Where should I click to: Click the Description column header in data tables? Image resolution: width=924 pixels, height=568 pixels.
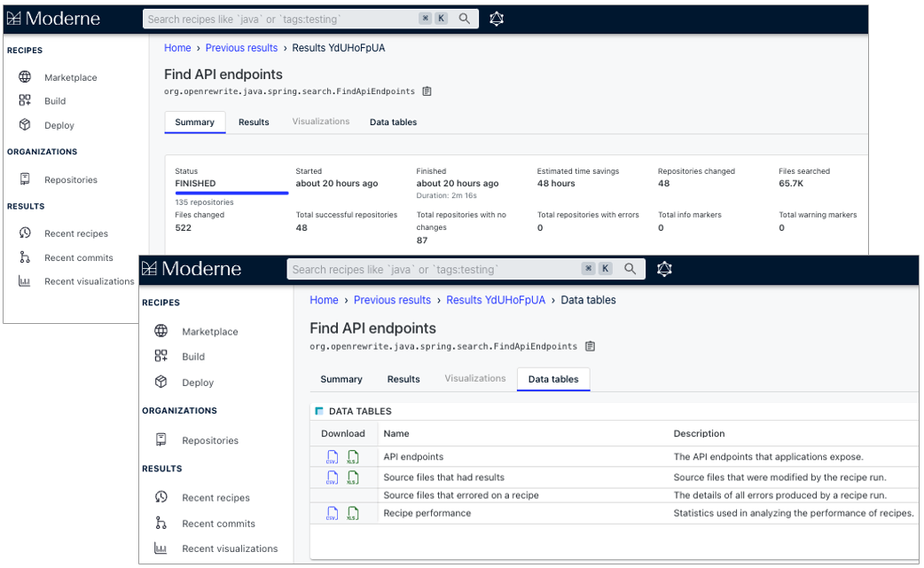click(699, 433)
